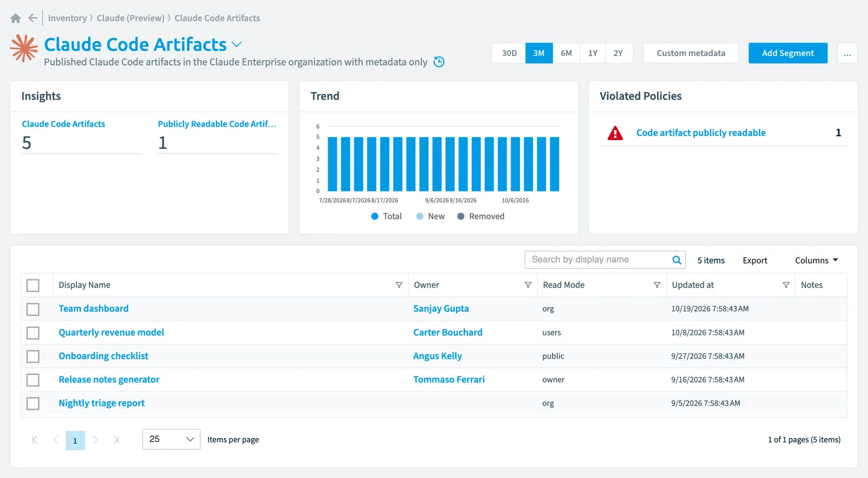Open Updated at column filter icon

click(x=786, y=285)
